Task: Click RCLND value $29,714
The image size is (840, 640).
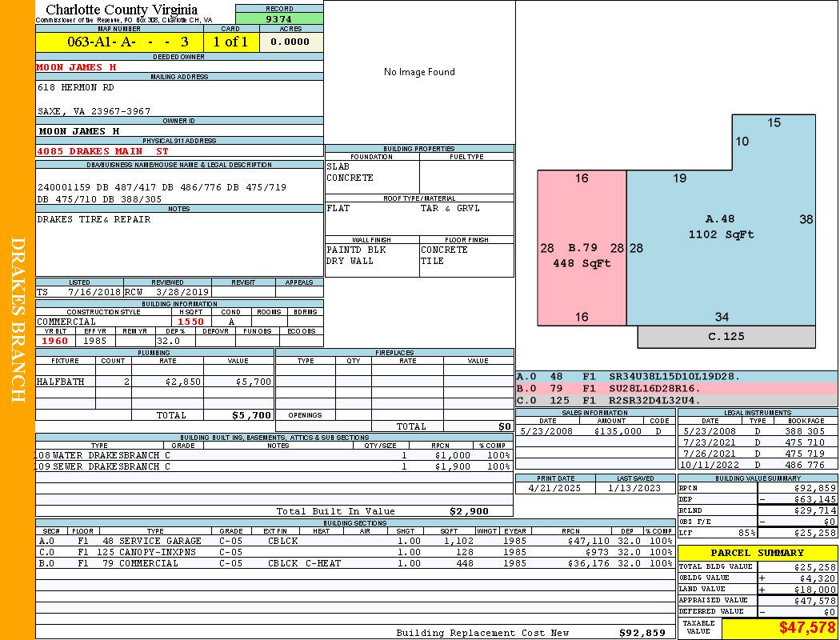Action: click(x=815, y=511)
